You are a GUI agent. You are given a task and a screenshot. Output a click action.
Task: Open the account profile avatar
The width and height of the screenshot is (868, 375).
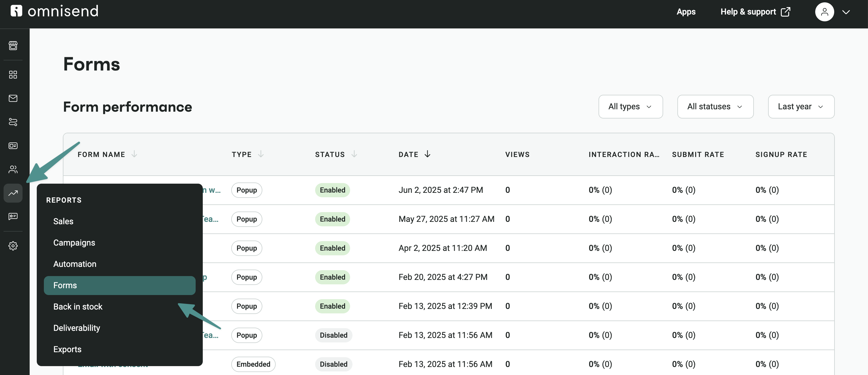tap(824, 12)
